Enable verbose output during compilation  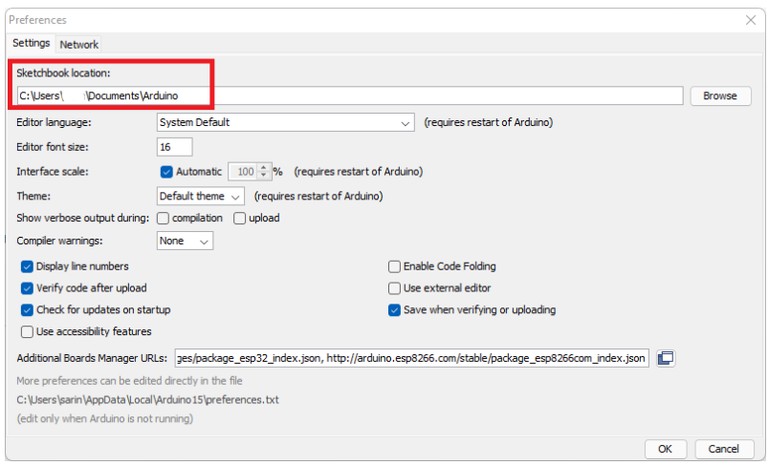(164, 218)
